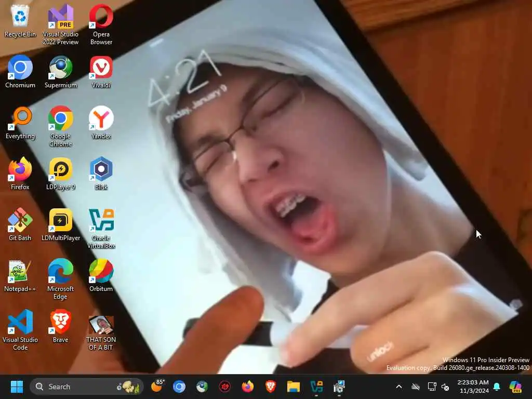The height and width of the screenshot is (399, 532).
Task: Select the LDMultiPlayer desktop icon
Action: click(x=61, y=224)
